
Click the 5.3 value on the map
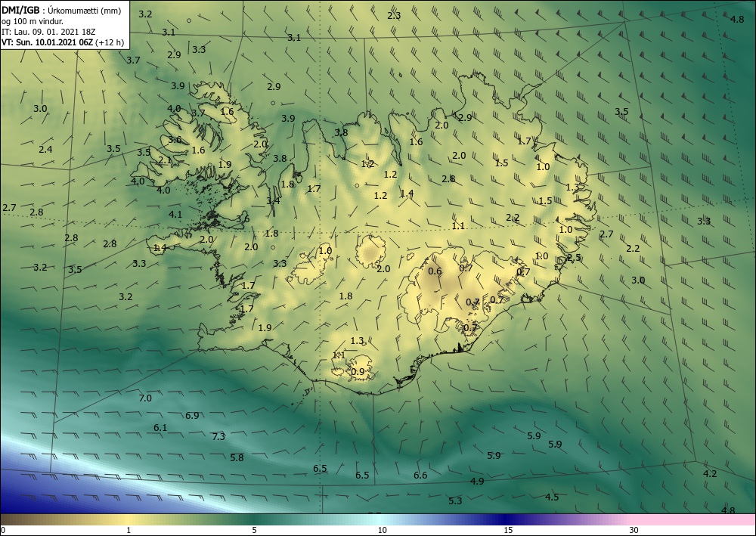click(x=455, y=500)
